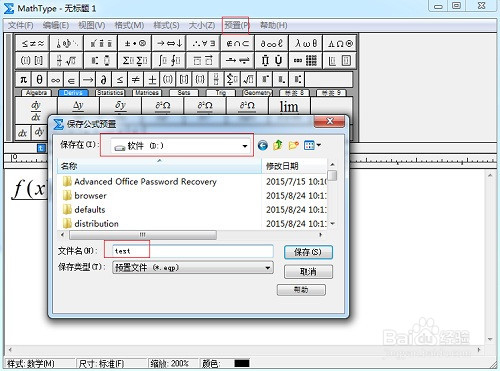This screenshot has width=500, height=371.
Task: Open the 样式(S) menu
Action: 166,25
